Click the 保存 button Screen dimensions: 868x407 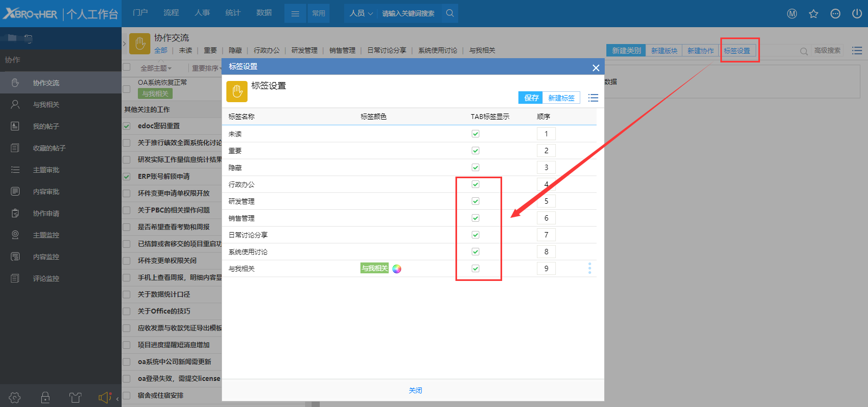[x=530, y=98]
